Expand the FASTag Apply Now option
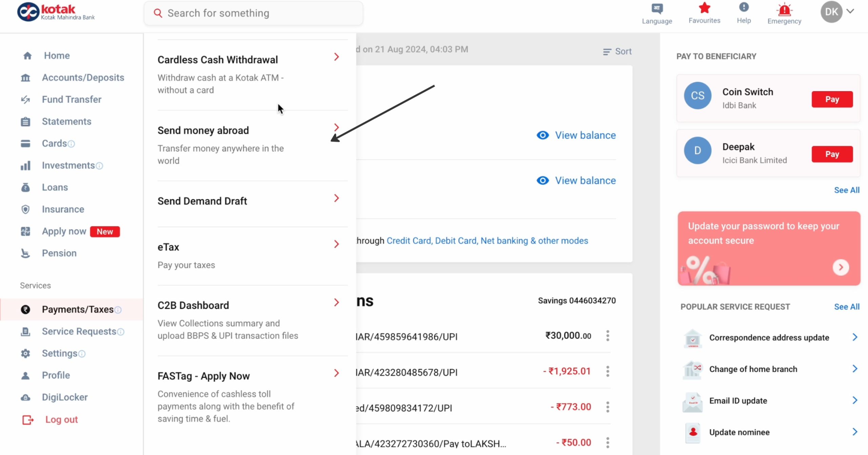The image size is (868, 455). [x=336, y=374]
